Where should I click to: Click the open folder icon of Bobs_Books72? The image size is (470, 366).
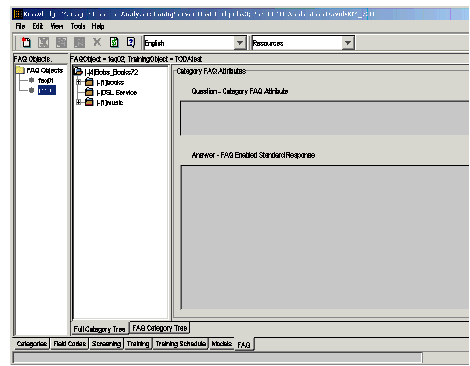(x=78, y=71)
